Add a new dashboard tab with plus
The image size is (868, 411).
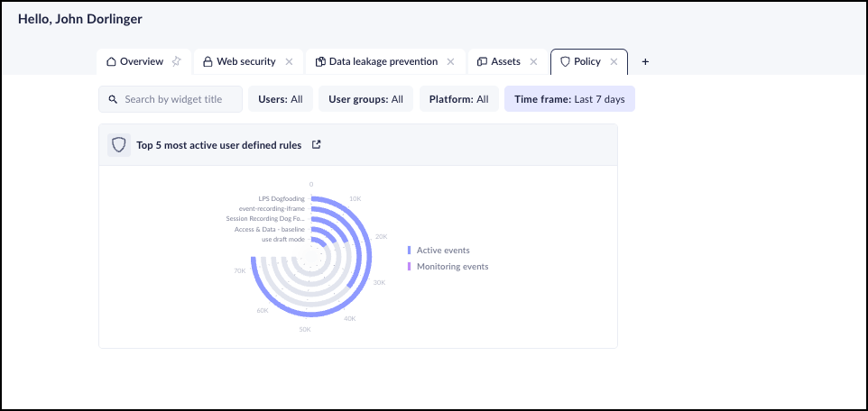click(x=645, y=62)
